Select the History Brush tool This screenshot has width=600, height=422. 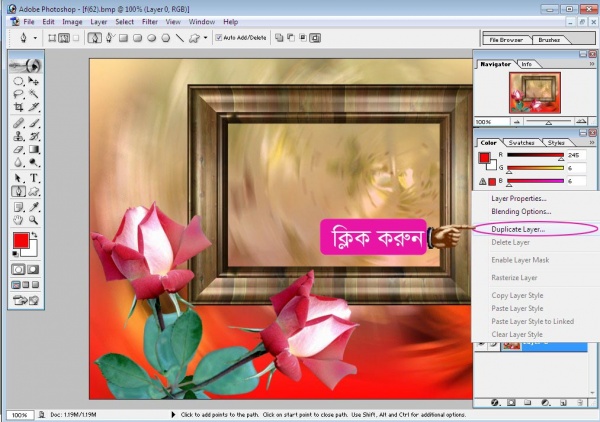pyautogui.click(x=34, y=136)
